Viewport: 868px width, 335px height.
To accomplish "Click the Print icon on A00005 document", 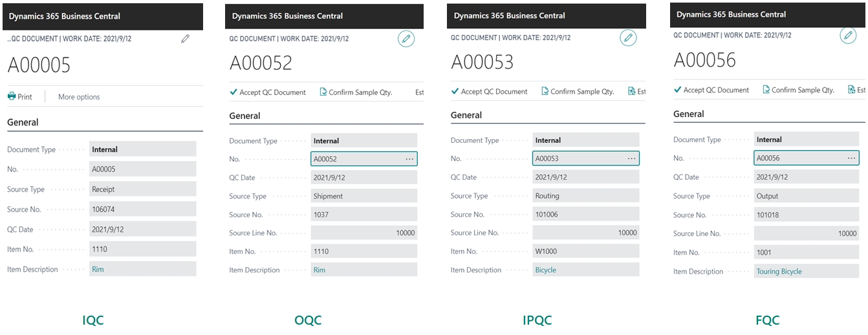I will click(12, 96).
